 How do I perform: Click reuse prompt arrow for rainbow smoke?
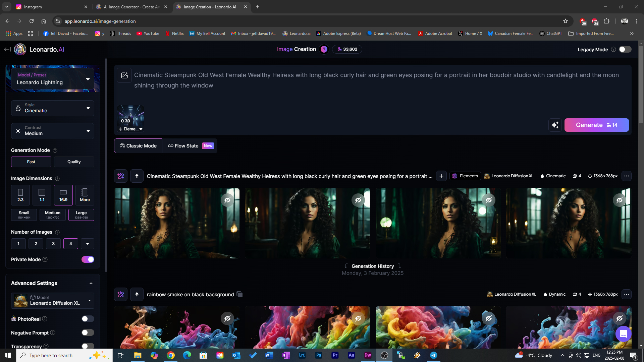click(x=137, y=294)
